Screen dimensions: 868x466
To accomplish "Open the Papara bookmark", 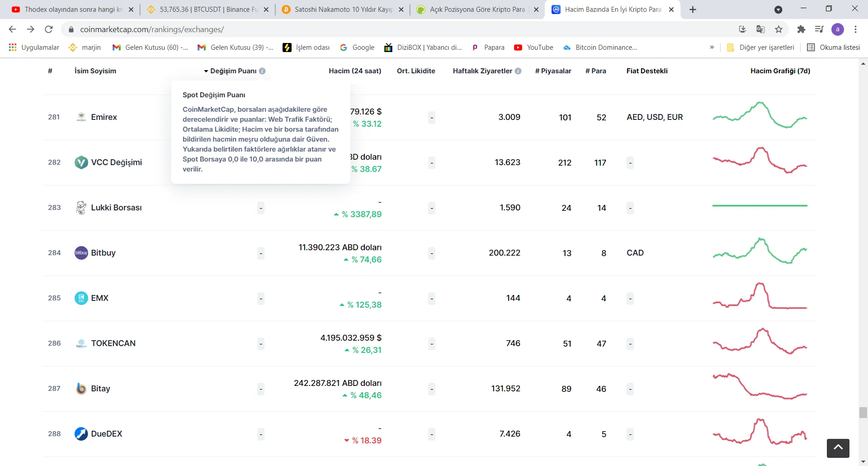I will tap(488, 48).
